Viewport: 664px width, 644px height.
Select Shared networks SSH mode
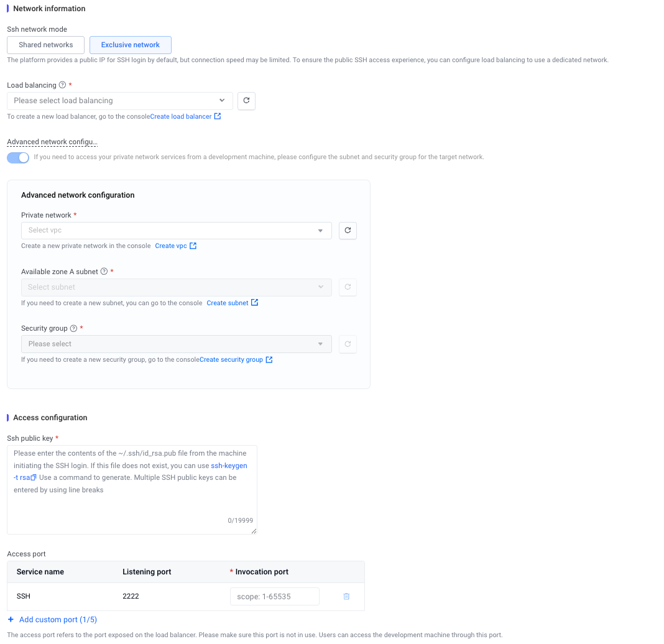point(46,45)
